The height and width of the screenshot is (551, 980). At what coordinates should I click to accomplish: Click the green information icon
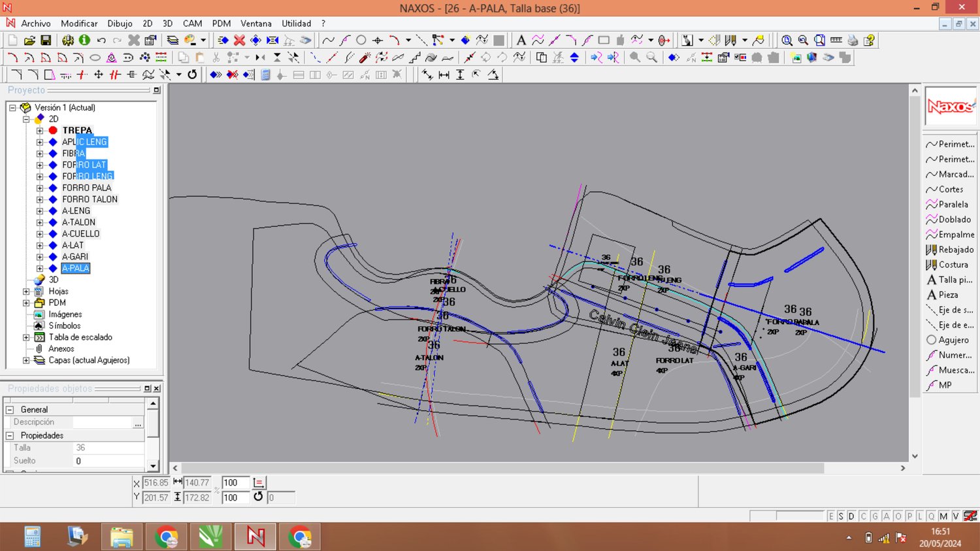(x=84, y=41)
